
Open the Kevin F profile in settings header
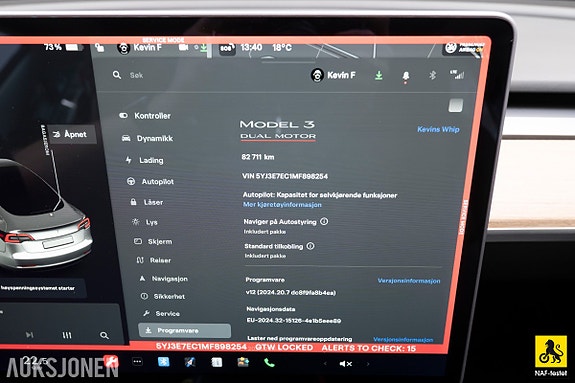coord(333,75)
